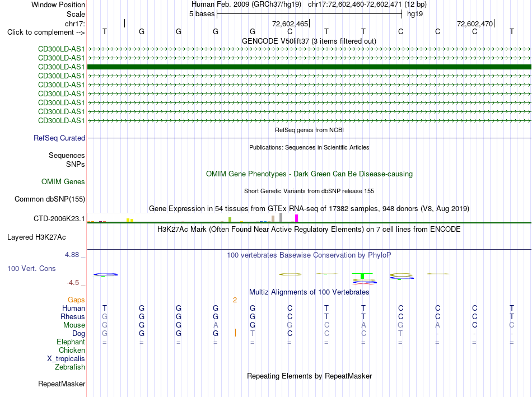
Task: Click the bright green PhyloP conservation bar
Action: coord(363,275)
